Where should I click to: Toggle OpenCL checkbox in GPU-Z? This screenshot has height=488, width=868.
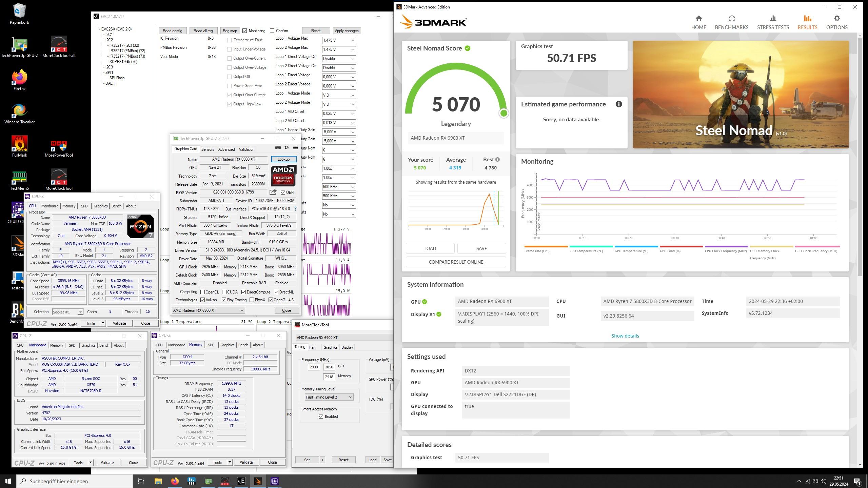pos(202,292)
